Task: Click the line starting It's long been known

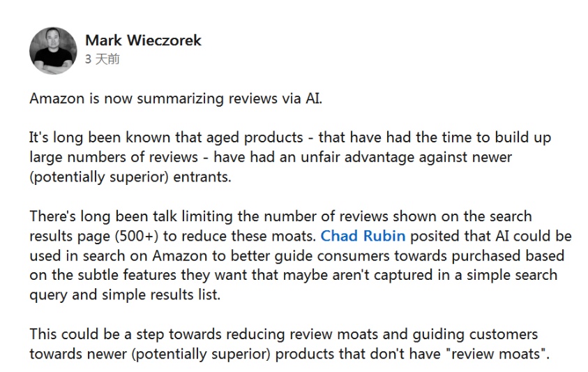Action: [290, 137]
